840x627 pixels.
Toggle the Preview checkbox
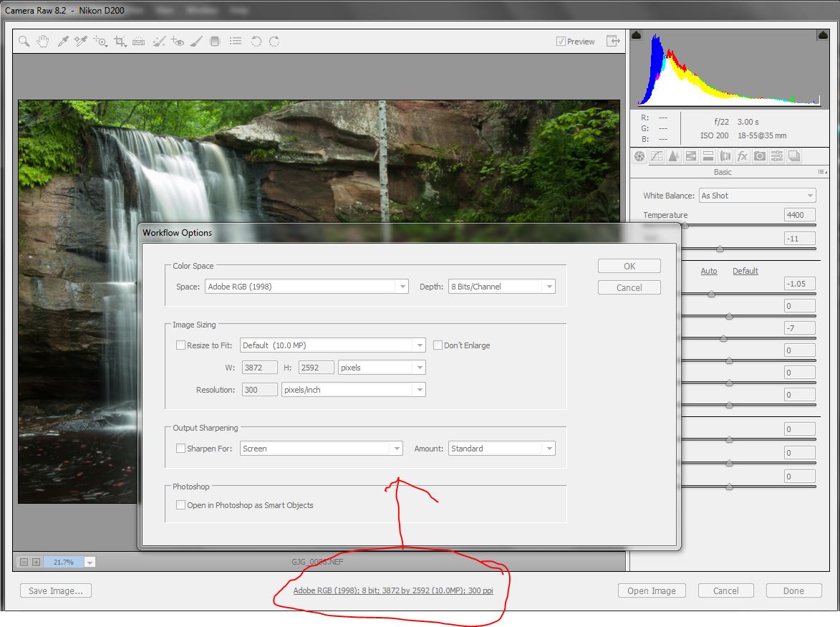[561, 42]
